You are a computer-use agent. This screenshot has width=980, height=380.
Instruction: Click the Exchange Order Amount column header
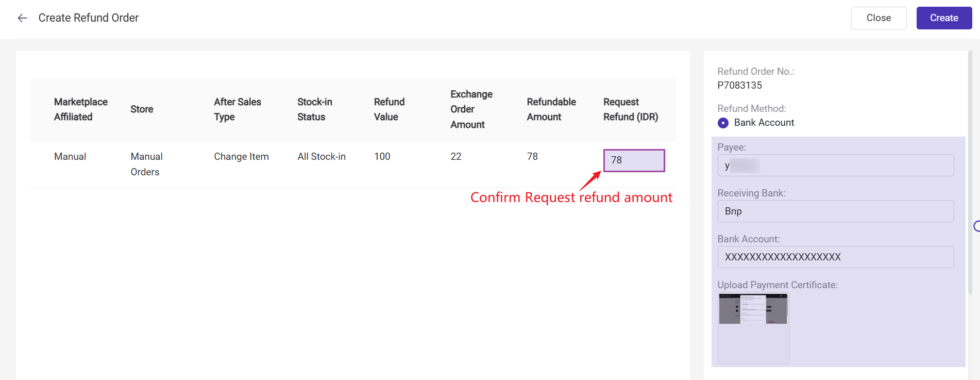point(471,109)
